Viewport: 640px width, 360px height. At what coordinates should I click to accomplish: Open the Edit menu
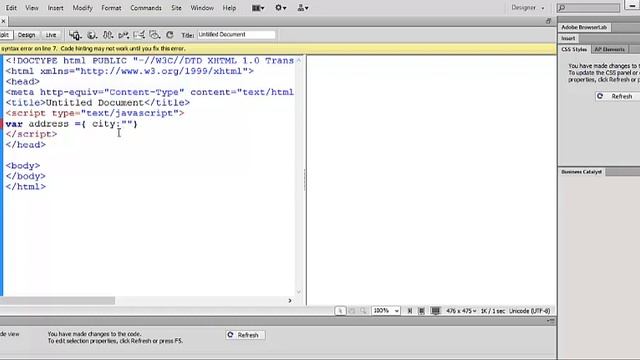(x=11, y=8)
